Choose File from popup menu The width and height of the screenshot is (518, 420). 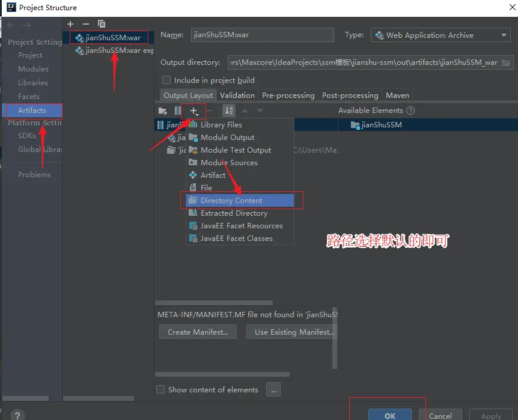click(x=240, y=187)
